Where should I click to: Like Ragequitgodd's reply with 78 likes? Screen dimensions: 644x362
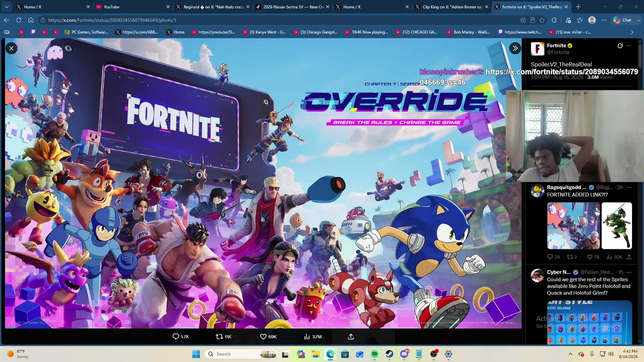coord(593,257)
